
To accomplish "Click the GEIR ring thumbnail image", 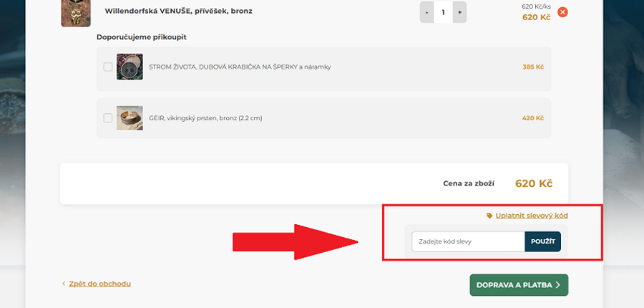I will tap(130, 117).
